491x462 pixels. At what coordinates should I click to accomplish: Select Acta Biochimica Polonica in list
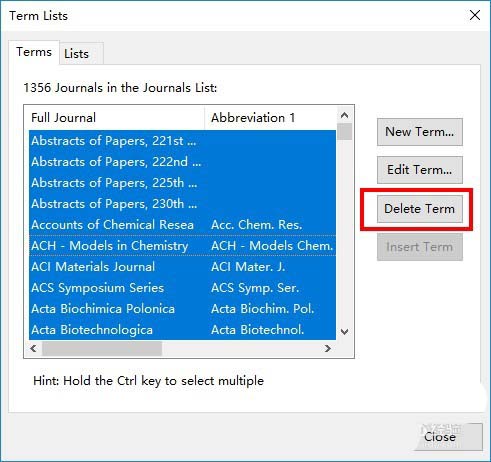coord(183,309)
